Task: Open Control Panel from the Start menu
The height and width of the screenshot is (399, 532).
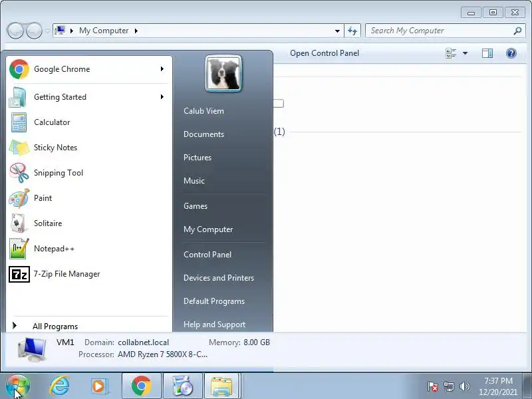Action: click(x=207, y=255)
